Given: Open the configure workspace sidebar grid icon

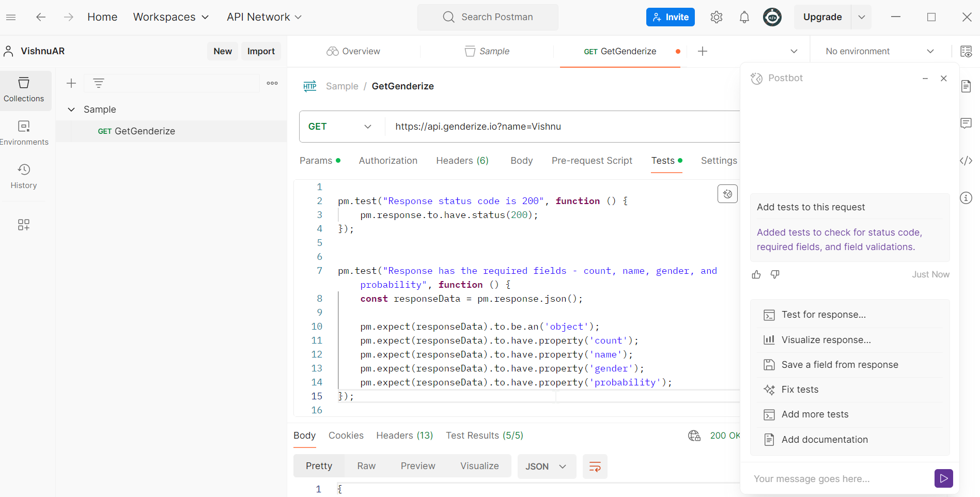Looking at the screenshot, I should click(x=24, y=224).
